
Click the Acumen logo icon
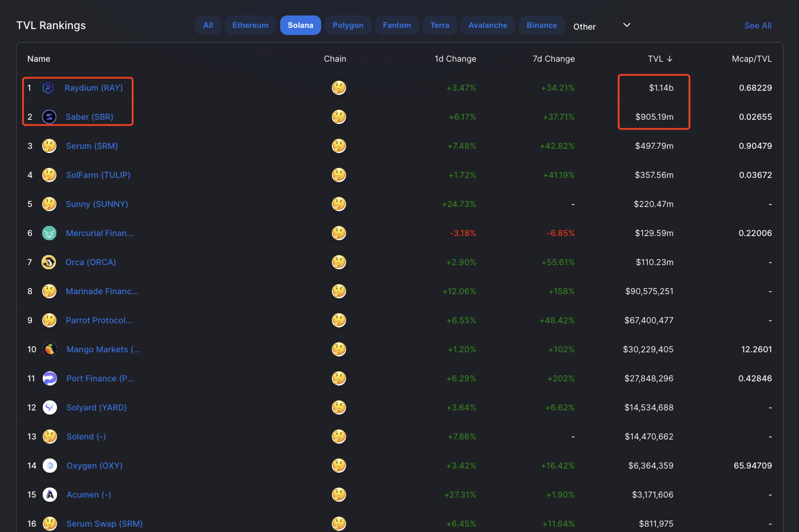(x=50, y=495)
